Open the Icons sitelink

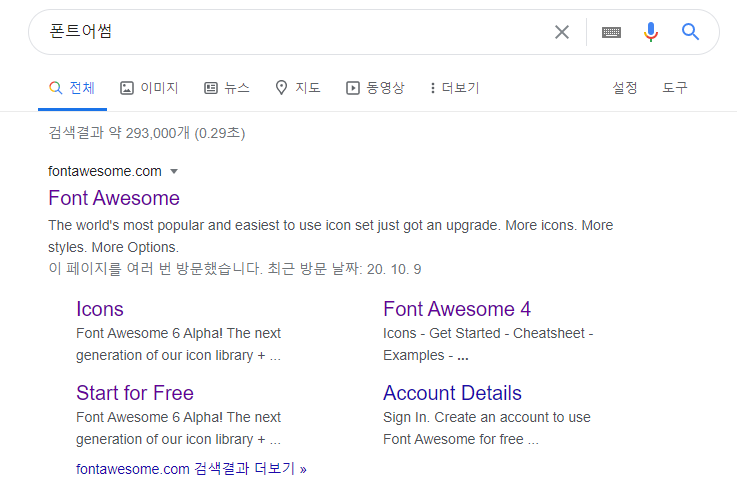tap(100, 309)
